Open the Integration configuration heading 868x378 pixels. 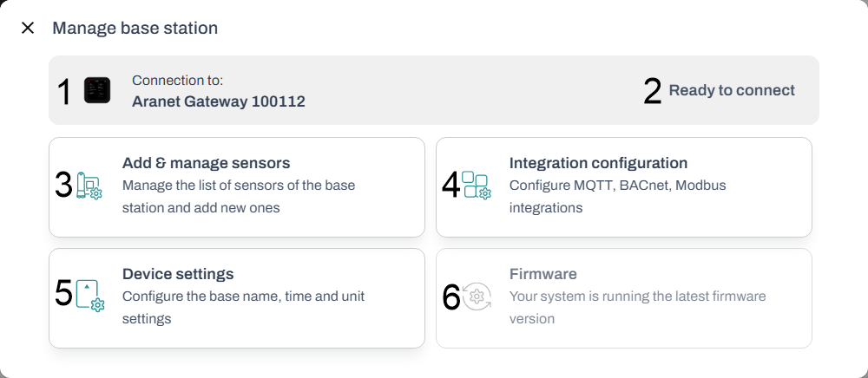point(598,163)
